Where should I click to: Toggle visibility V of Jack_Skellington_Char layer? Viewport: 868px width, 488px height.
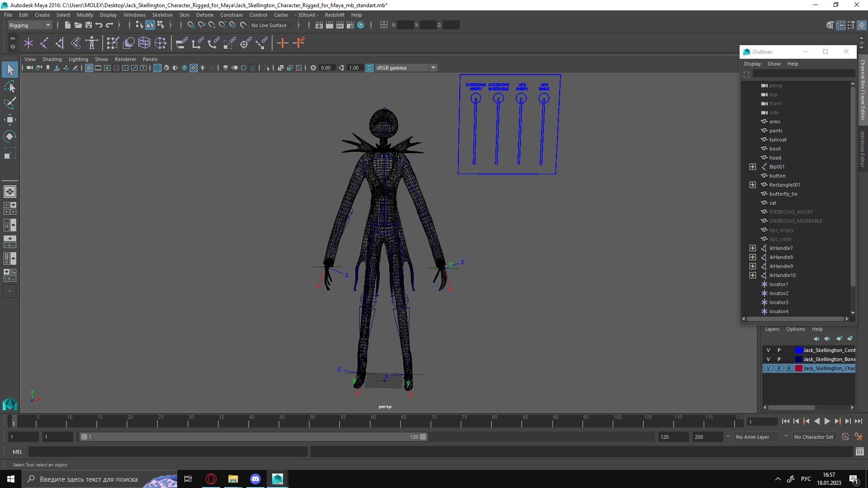tap(768, 368)
